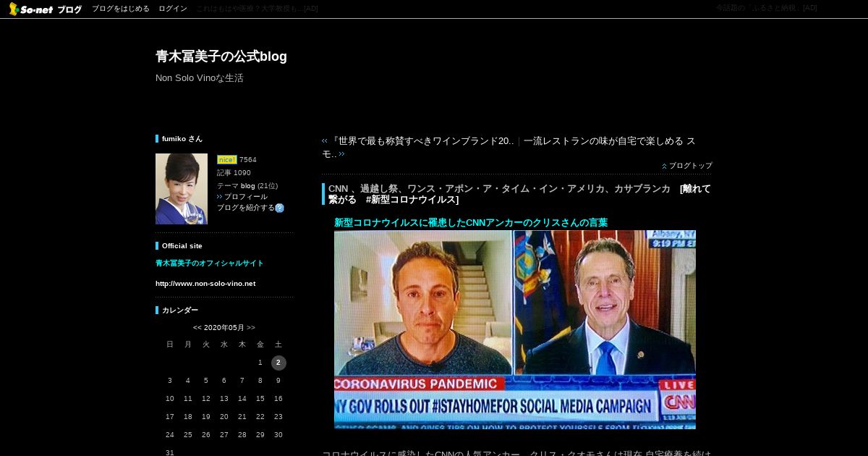Open http://www.non-solo-vino.net link
Image resolution: width=868 pixels, height=456 pixels.
pos(205,284)
